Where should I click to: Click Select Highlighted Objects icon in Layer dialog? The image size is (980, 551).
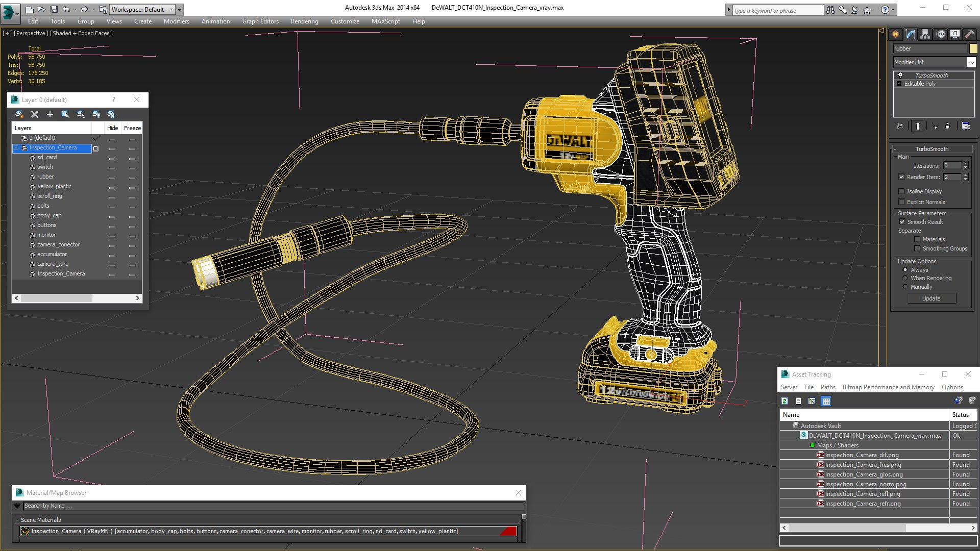click(65, 114)
